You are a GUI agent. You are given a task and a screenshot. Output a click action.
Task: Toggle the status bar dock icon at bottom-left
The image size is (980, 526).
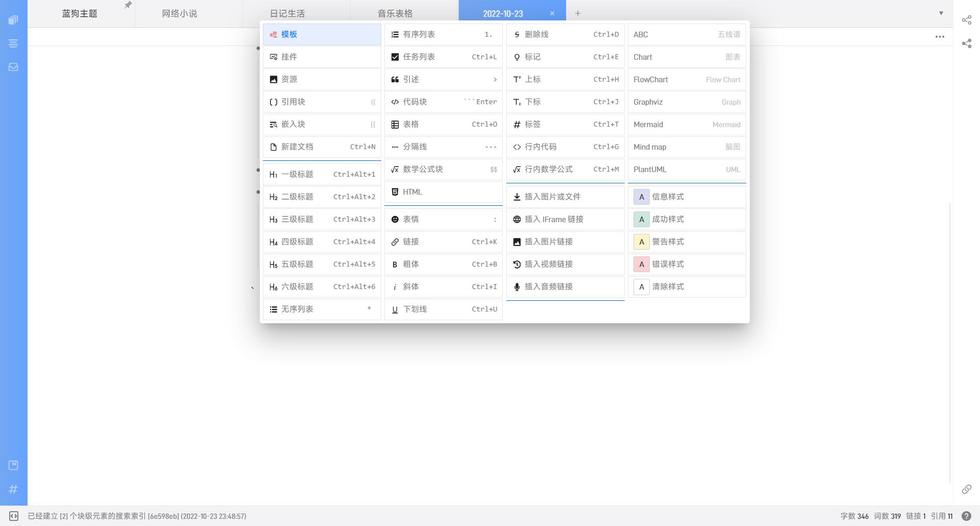(x=14, y=516)
